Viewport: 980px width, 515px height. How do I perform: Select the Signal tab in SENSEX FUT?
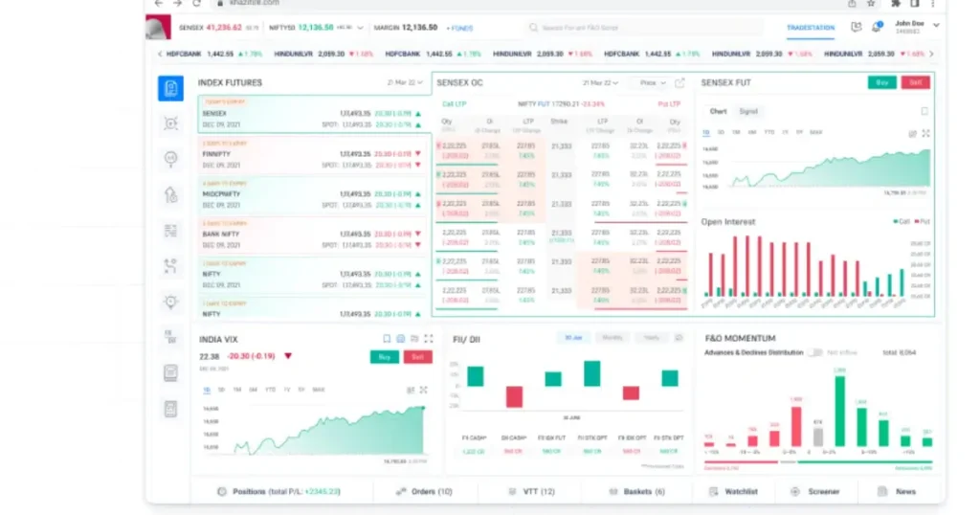(x=748, y=111)
